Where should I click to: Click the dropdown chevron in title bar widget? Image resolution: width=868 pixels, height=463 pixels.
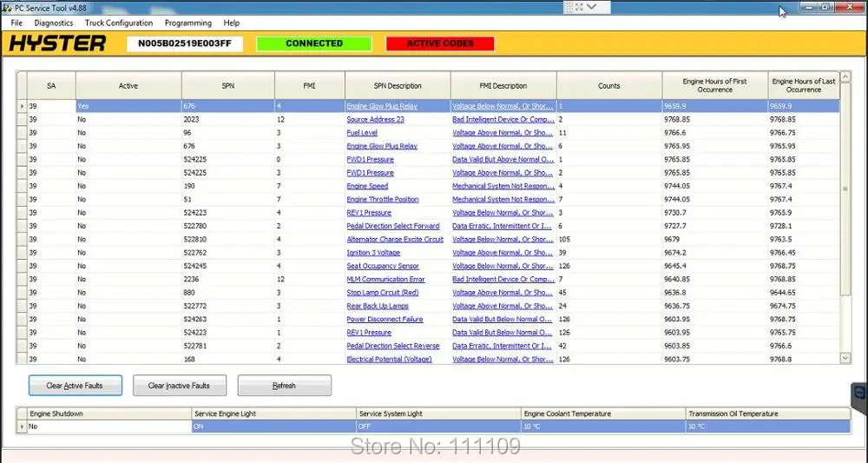(592, 7)
